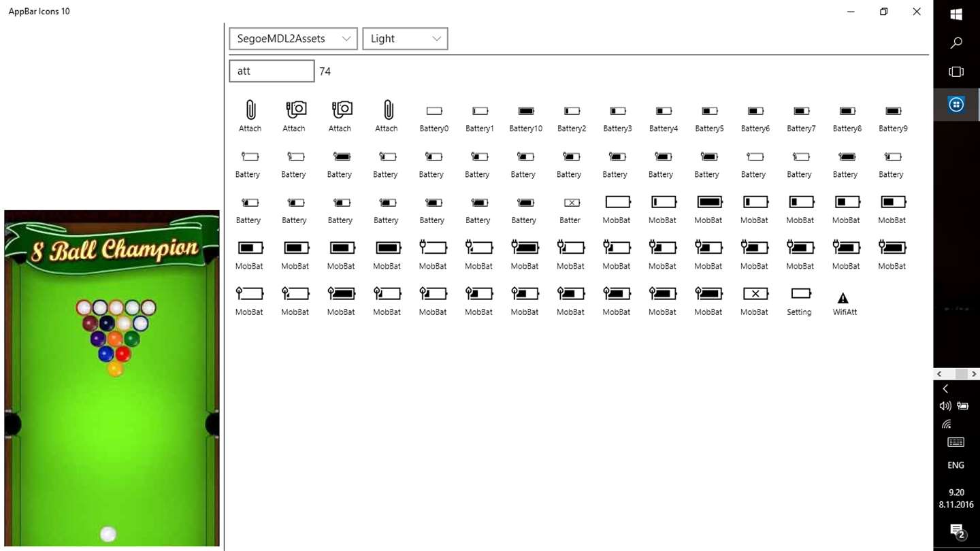The image size is (980, 551).
Task: Open Task View on the taskbar
Action: [x=956, y=71]
